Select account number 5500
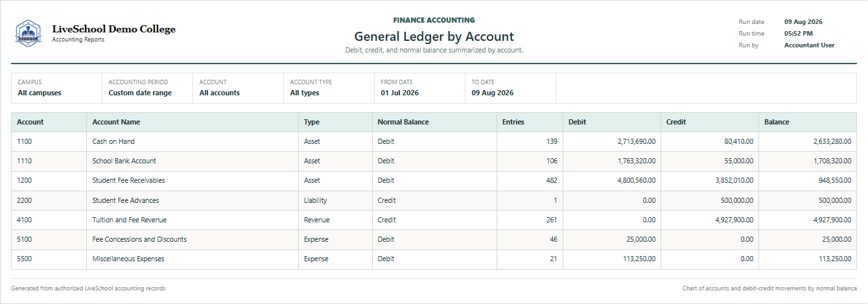Screen dimensions: 868x304 coord(25,259)
